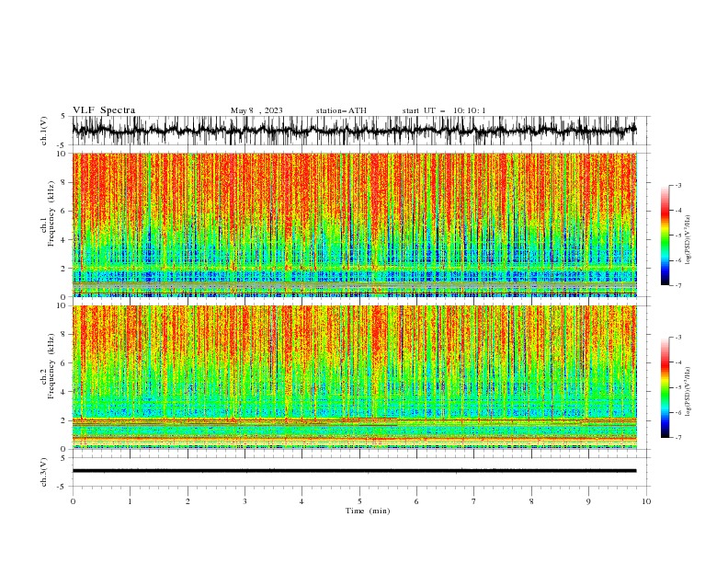Click the "-7" label on ch.1 colorbar

[677, 286]
